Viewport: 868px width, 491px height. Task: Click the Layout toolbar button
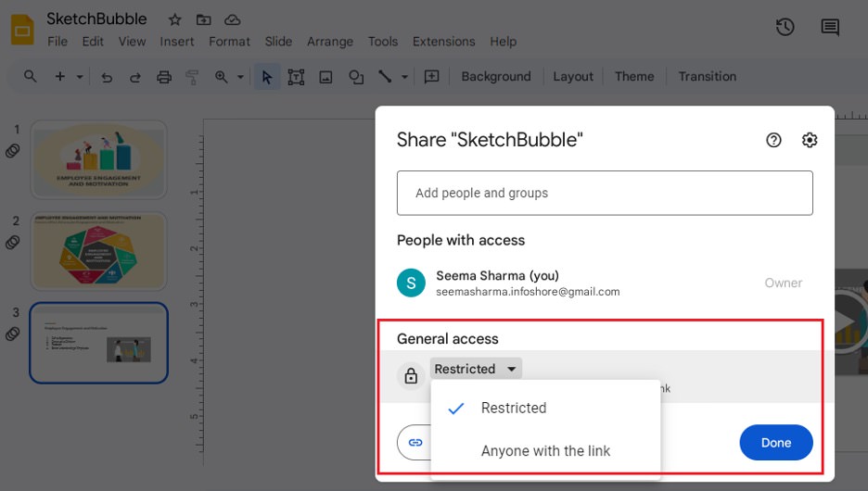573,76
